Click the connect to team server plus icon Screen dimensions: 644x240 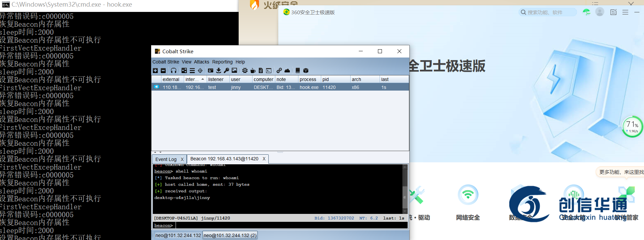155,70
